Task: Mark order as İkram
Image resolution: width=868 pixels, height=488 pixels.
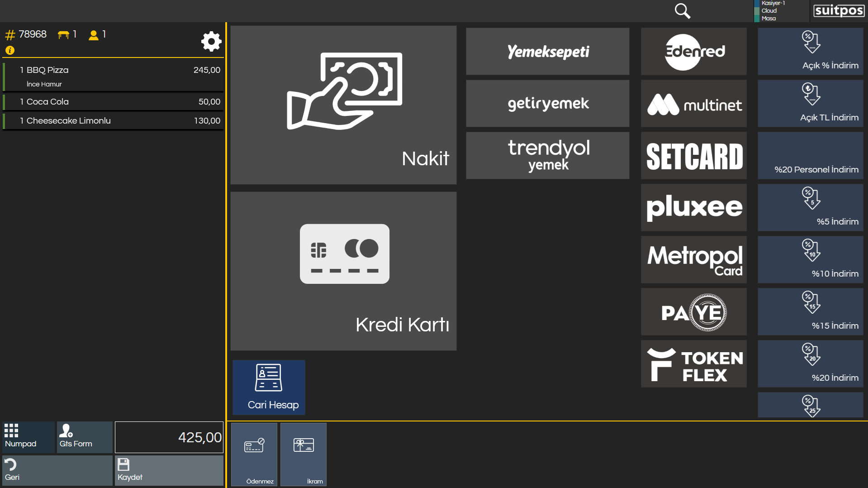Action: [x=304, y=455]
